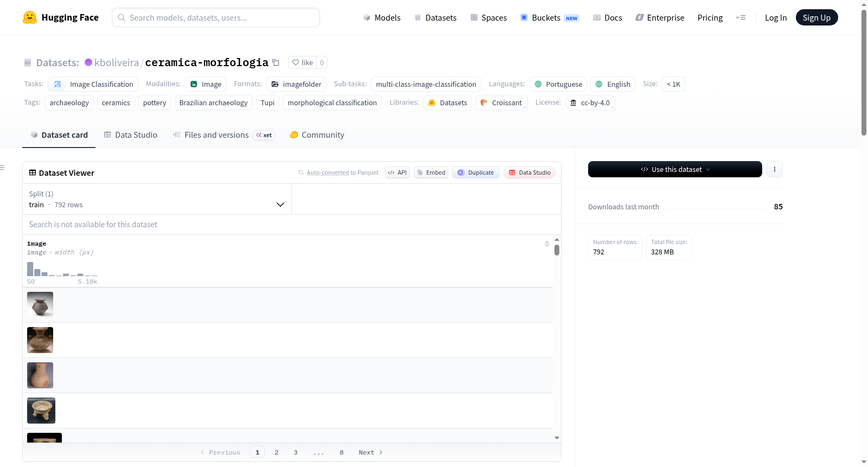This screenshot has height=467, width=868.
Task: Open Buckets NEW navigation item
Action: 550,17
